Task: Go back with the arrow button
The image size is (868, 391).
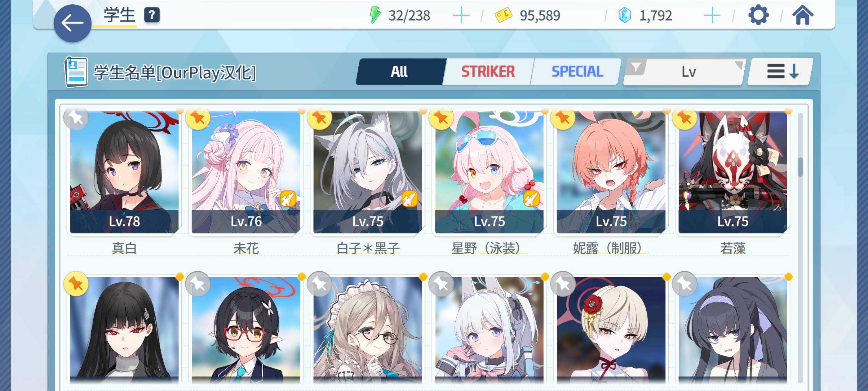Action: 73,23
